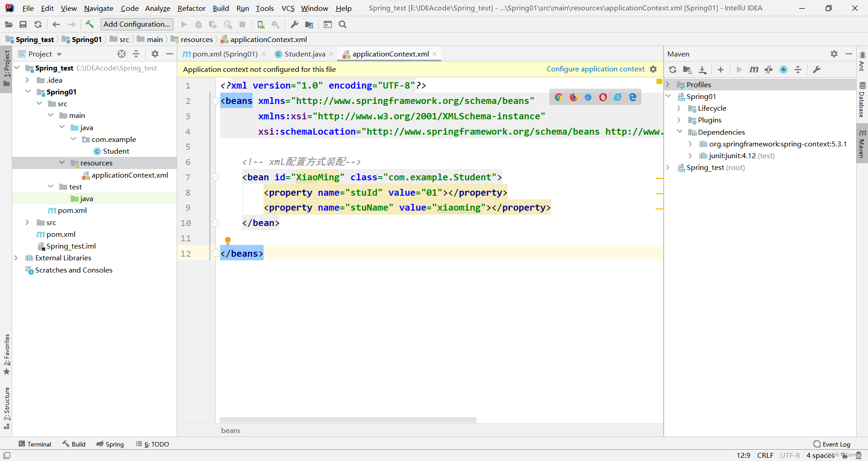The height and width of the screenshot is (461, 868).
Task: Toggle the Project tool window stripe button
Action: pos(6,69)
